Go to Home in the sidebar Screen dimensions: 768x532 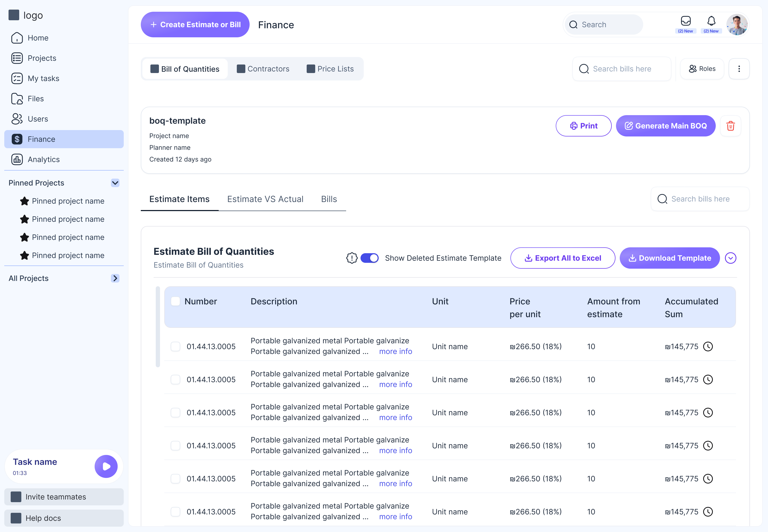click(x=64, y=38)
